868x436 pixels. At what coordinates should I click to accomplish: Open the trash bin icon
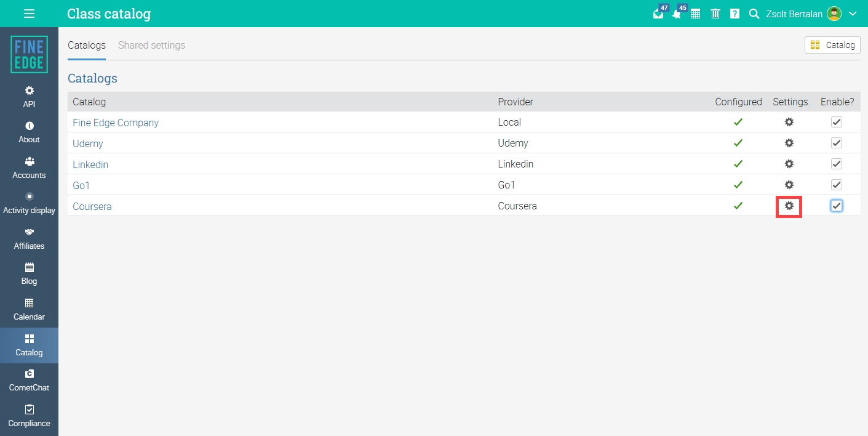point(715,14)
